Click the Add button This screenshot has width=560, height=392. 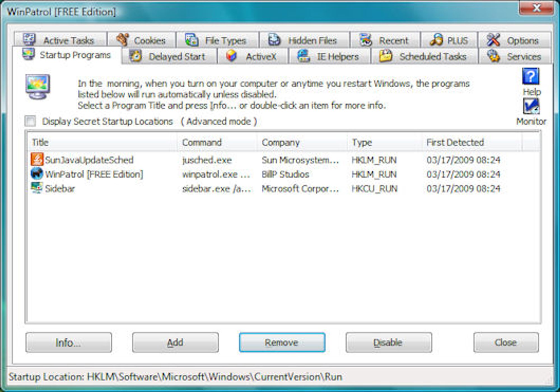coord(175,342)
